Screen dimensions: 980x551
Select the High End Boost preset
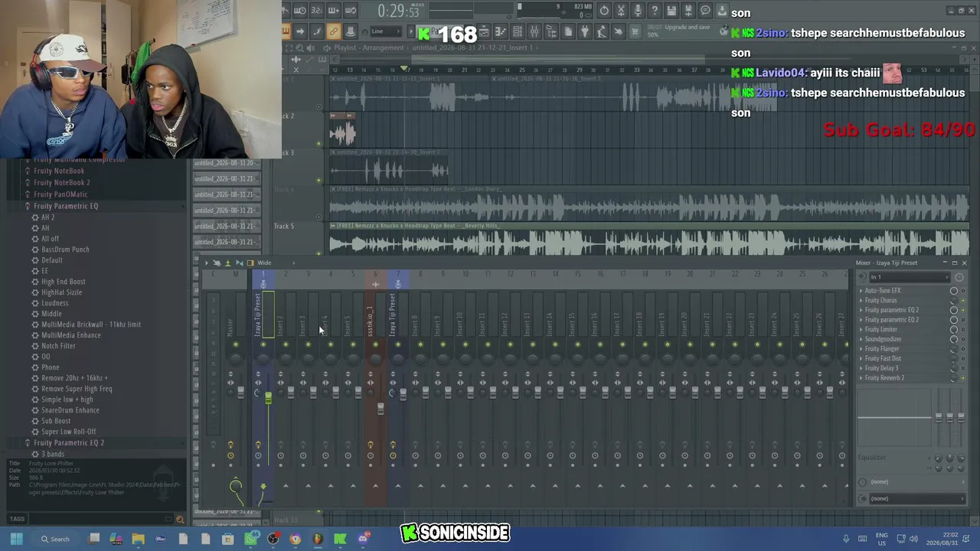coord(63,282)
